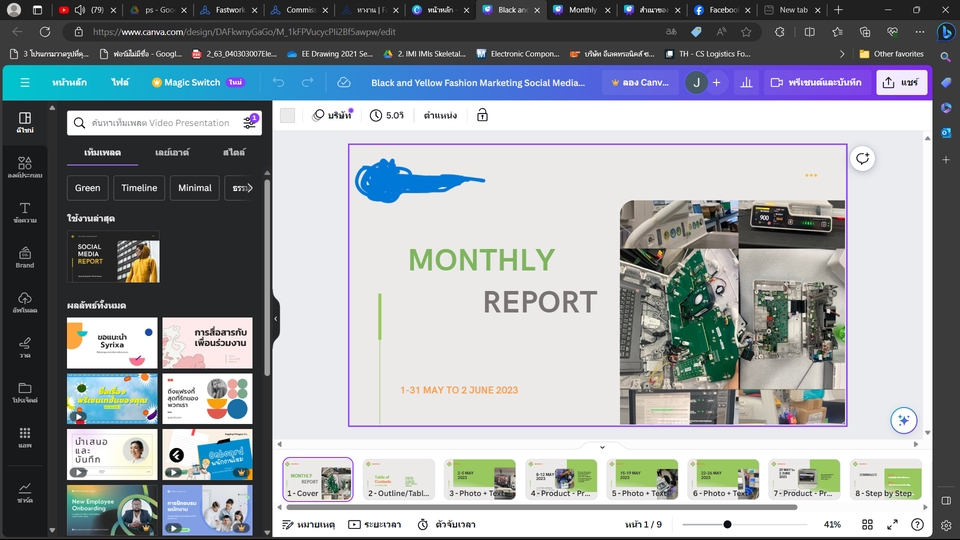Click the lock page icon
Image resolution: width=960 pixels, height=540 pixels.
coord(482,115)
